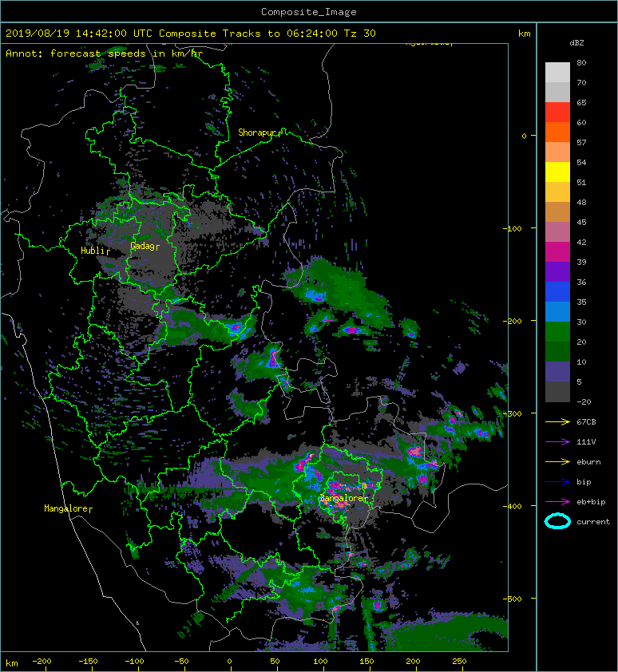Click the -200 km horizontal axis tick

click(x=42, y=662)
